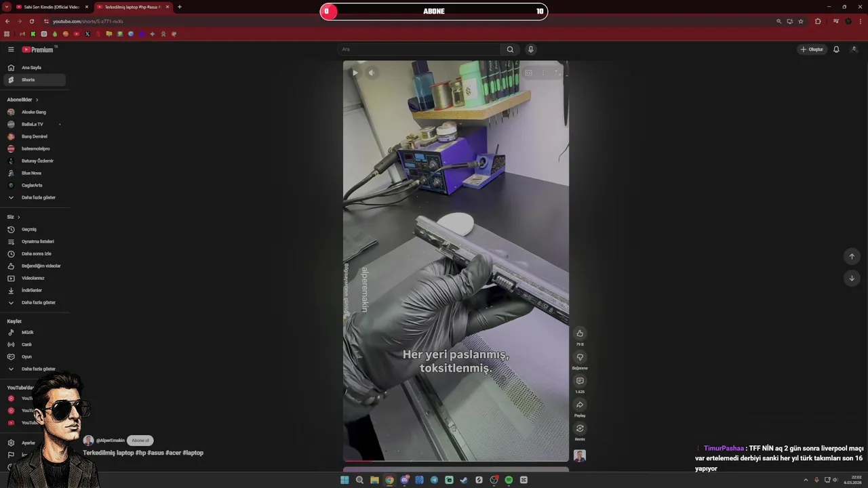Reload the page
Viewport: 868px width, 488px height.
pyautogui.click(x=31, y=22)
